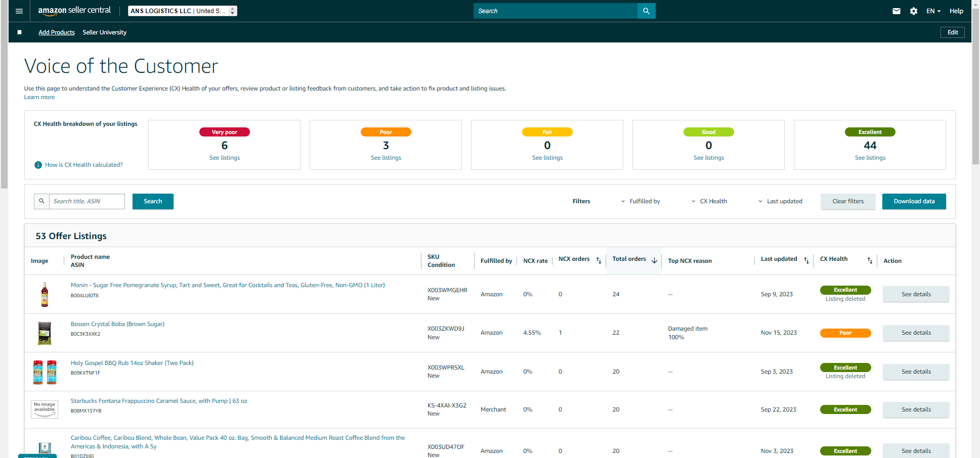Open the Add Products menu link

click(57, 32)
